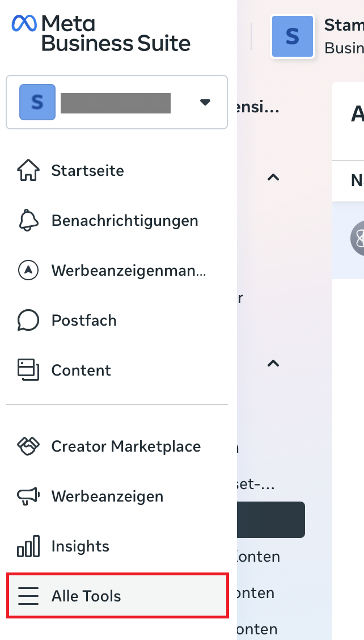The height and width of the screenshot is (640, 364).
Task: Click the Meta infinity logo
Action: coord(24,23)
